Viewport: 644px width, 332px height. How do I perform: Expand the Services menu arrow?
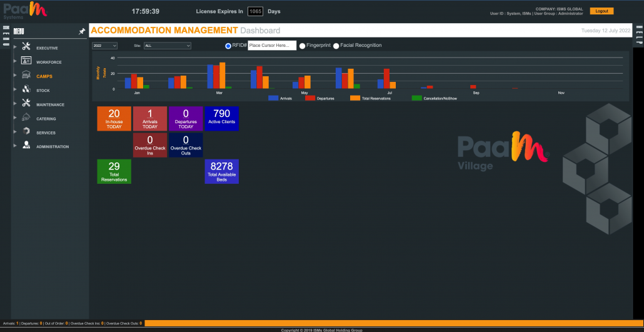[x=15, y=131]
